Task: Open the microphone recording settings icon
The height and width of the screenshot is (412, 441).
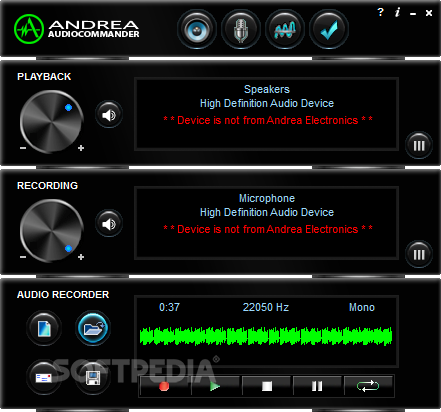Action: (241, 29)
